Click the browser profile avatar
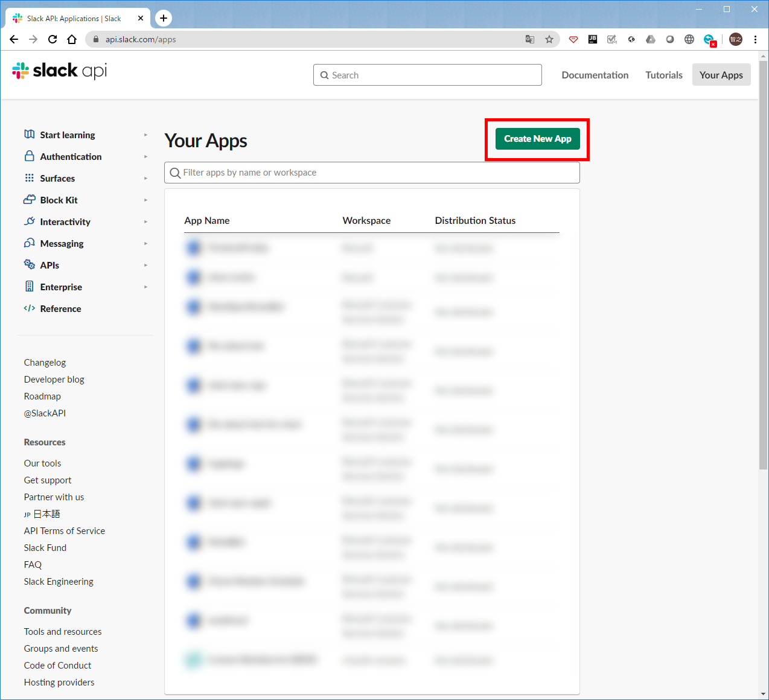This screenshot has width=769, height=700. pyautogui.click(x=736, y=39)
